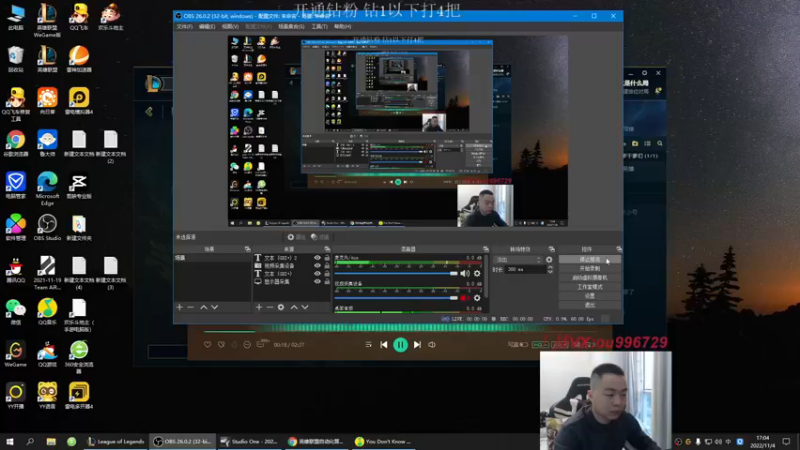Toggle visibility of the first text (GDI+) 2 source
Viewport: 800px width, 450px height.
317,258
